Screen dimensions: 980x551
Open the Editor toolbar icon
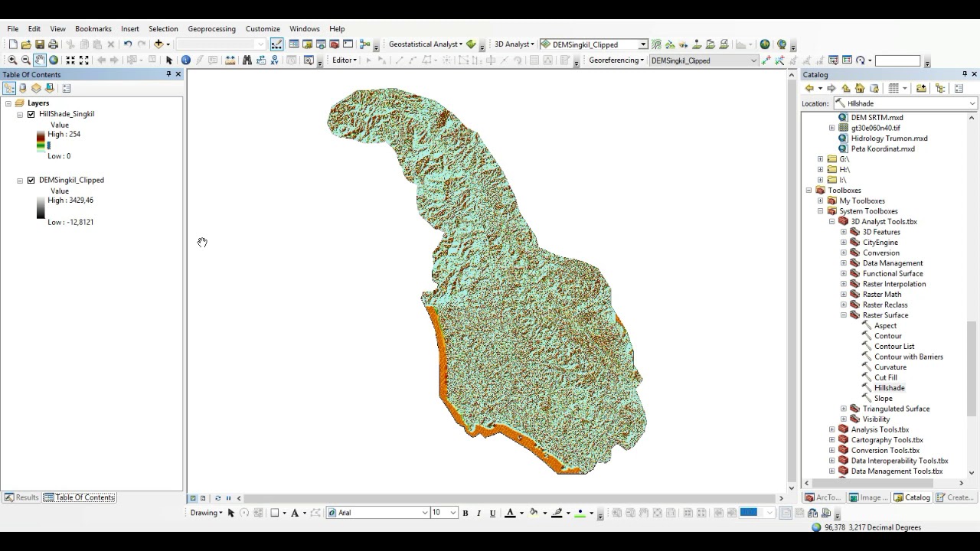276,44
